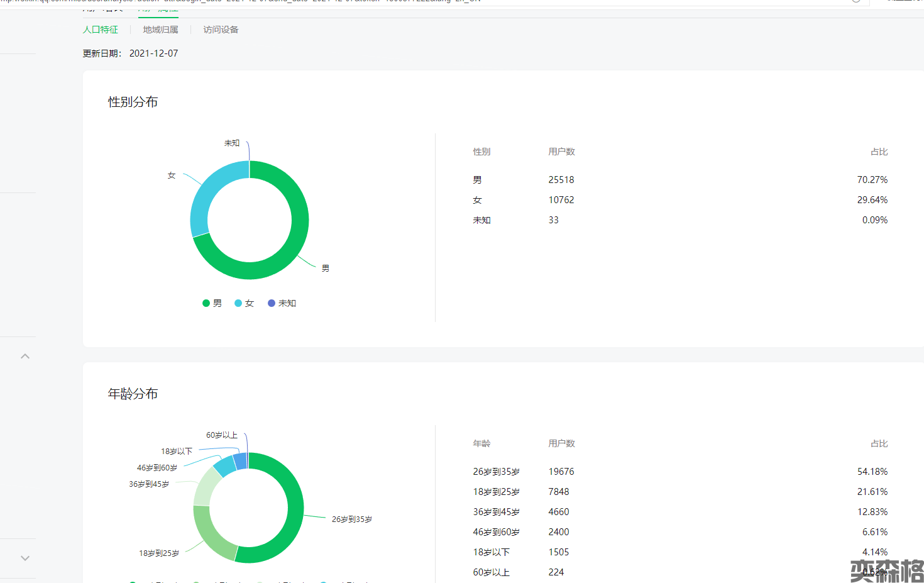Toggle 女 legend in gender chart
The width and height of the screenshot is (924, 583).
pos(245,303)
